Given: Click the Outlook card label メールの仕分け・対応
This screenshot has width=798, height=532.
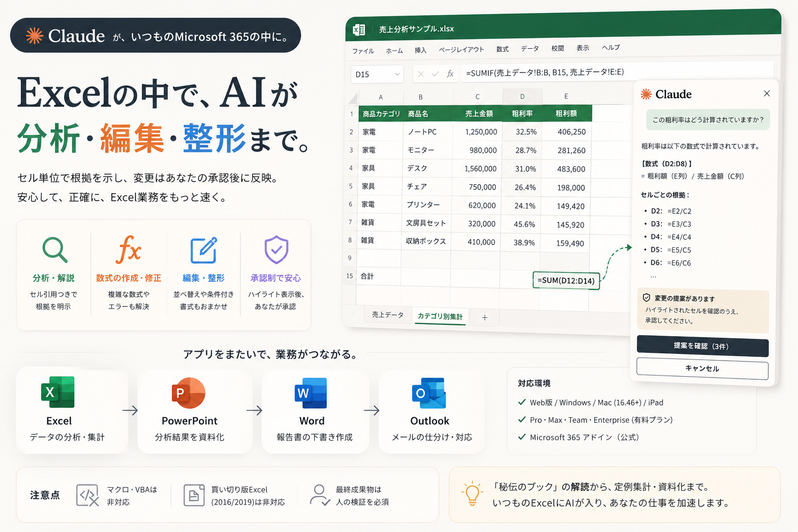Looking at the screenshot, I should [432, 437].
